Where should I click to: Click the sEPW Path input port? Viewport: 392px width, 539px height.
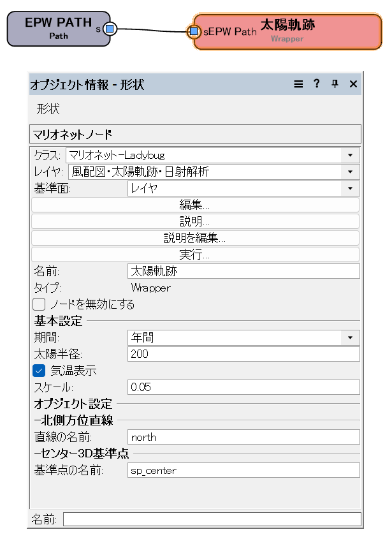194,31
